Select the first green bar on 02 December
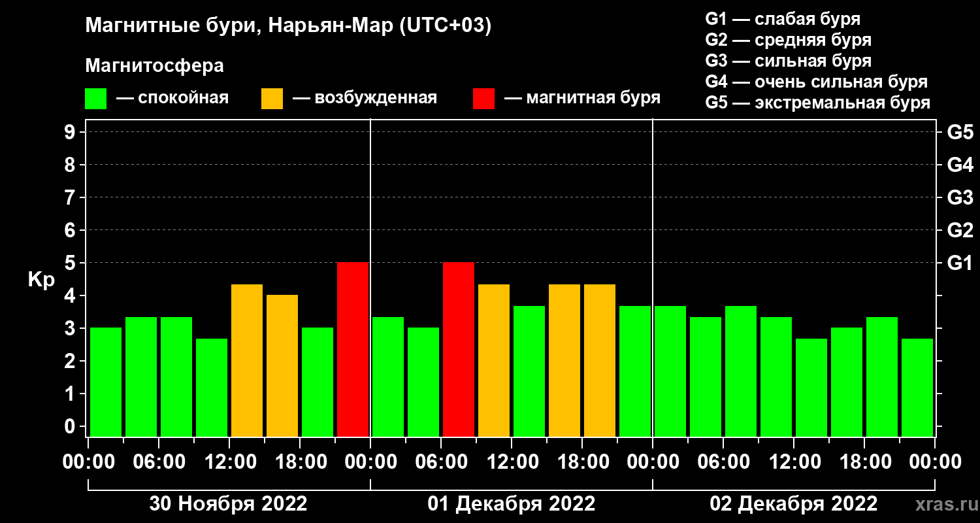The height and width of the screenshot is (523, 980). coord(670,371)
